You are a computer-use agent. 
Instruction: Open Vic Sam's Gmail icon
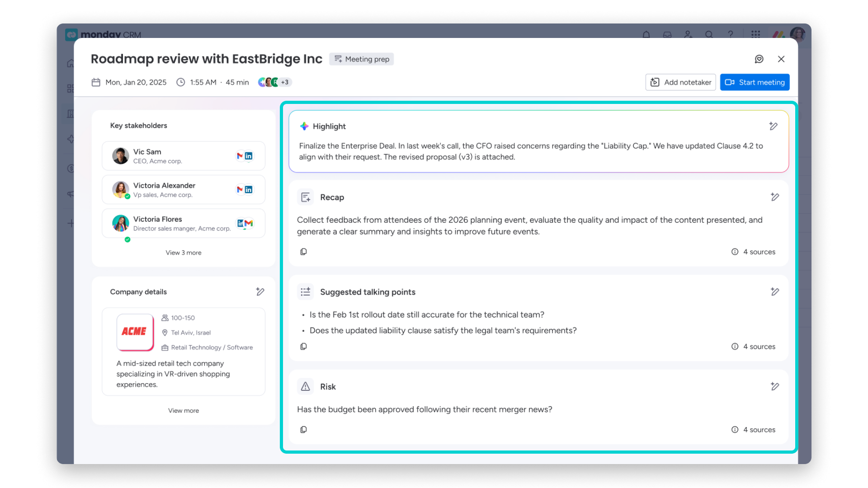240,156
